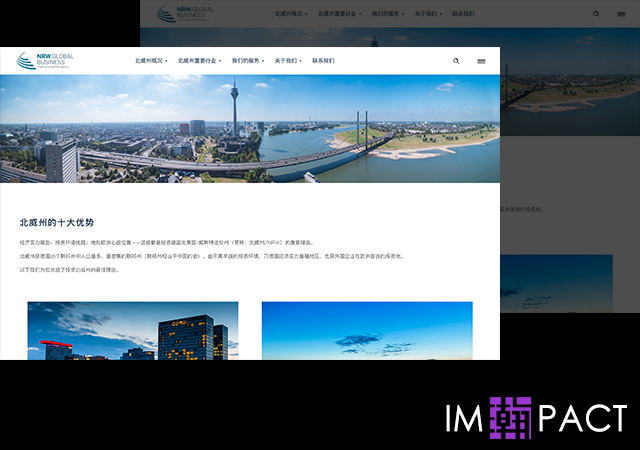Open the 联系我们 link in front window
Image resolution: width=640 pixels, height=450 pixels.
coord(323,61)
